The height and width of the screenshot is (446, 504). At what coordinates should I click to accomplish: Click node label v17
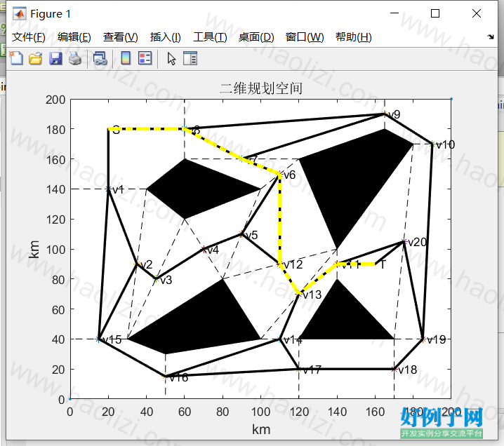[x=312, y=370]
